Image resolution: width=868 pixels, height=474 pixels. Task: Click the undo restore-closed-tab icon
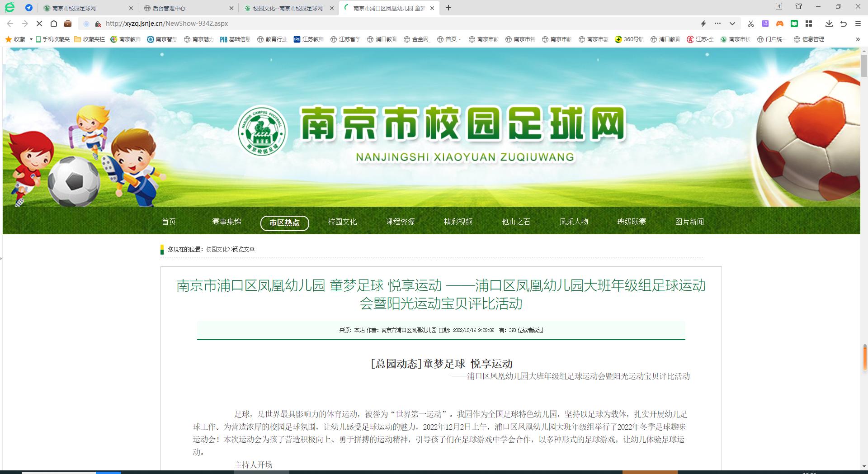point(844,24)
